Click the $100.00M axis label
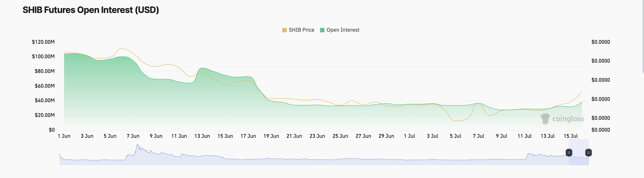The image size is (644, 178). (x=43, y=56)
